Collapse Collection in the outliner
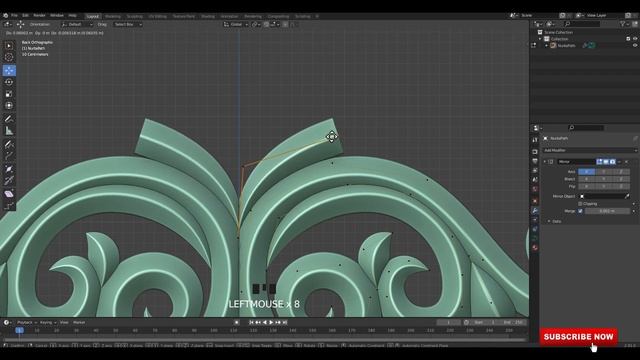640x360 pixels. pos(540,39)
